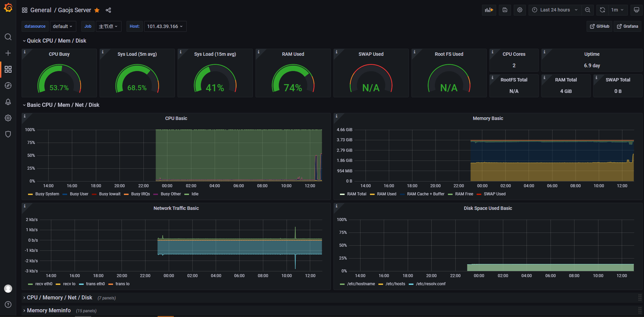Open dashboard settings gear in top bar

pos(520,10)
